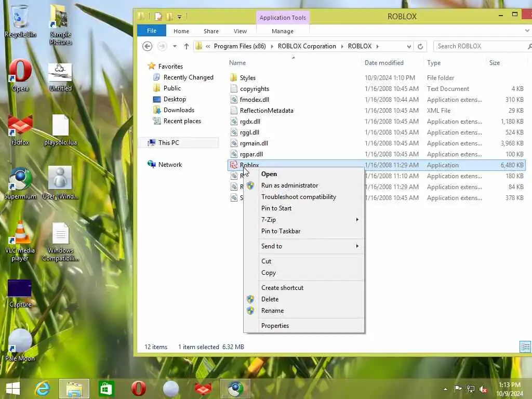Launch Pale Moon from taskbar
Screen dimensions: 532x399
170,389
